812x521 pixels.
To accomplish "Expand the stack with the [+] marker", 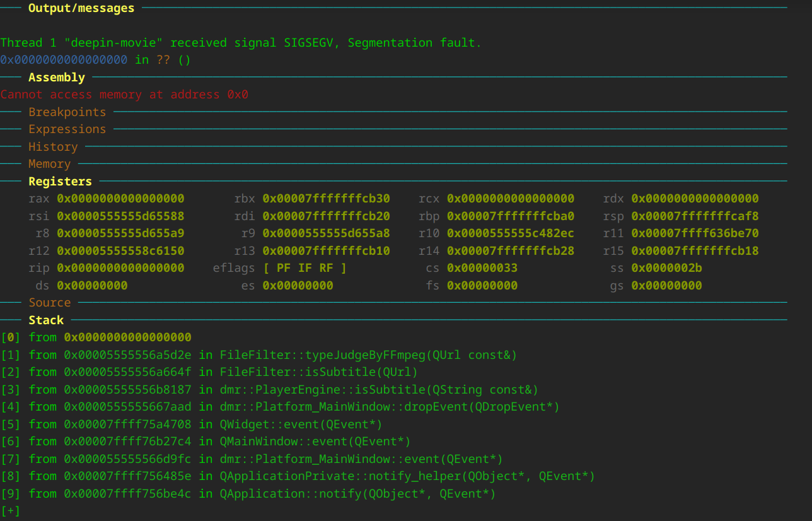I will [x=11, y=511].
